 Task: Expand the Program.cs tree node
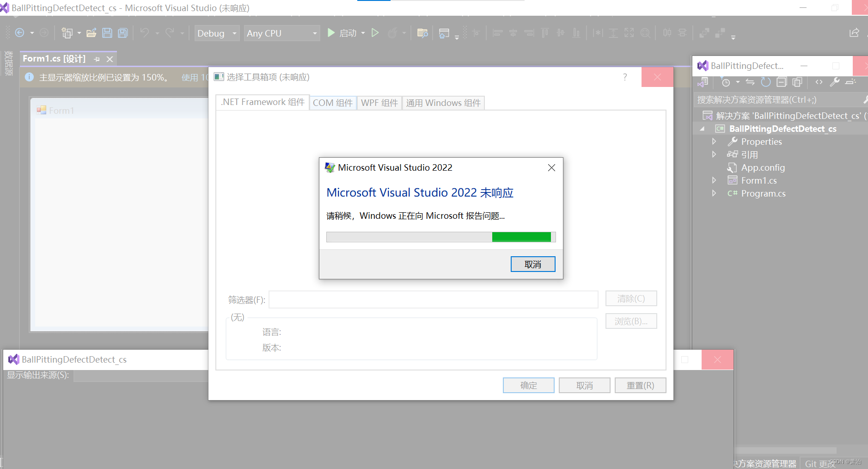(x=714, y=193)
